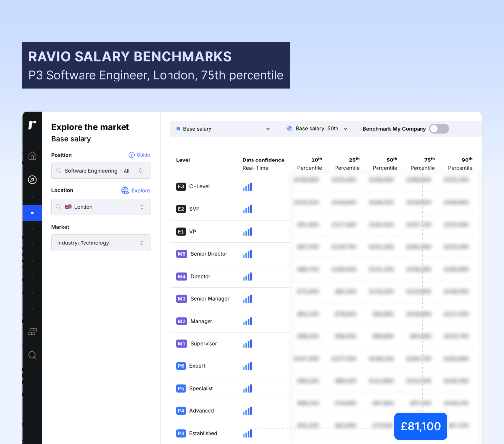Screen dimensions: 504x444
Task: Open the Industry: Technology market selector
Action: coord(101,242)
